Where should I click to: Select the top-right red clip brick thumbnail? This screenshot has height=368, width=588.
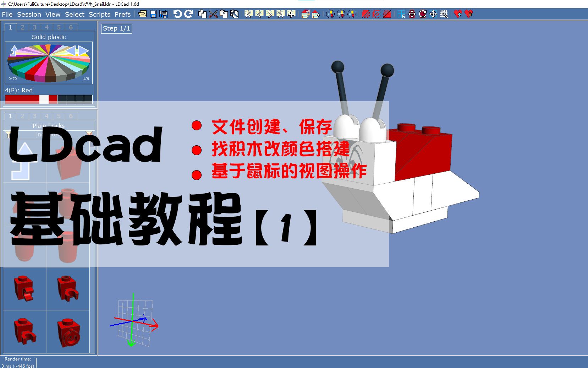pyautogui.click(x=68, y=289)
